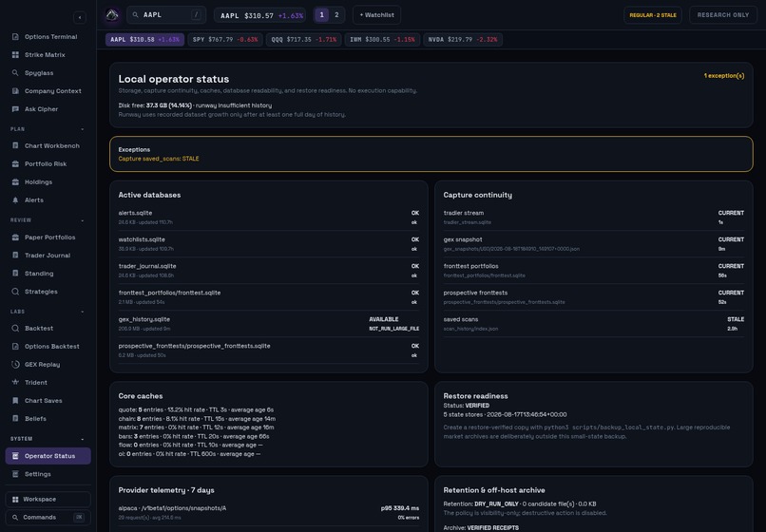
Task: Open Ask Cipher chat icon
Action: coord(15,109)
